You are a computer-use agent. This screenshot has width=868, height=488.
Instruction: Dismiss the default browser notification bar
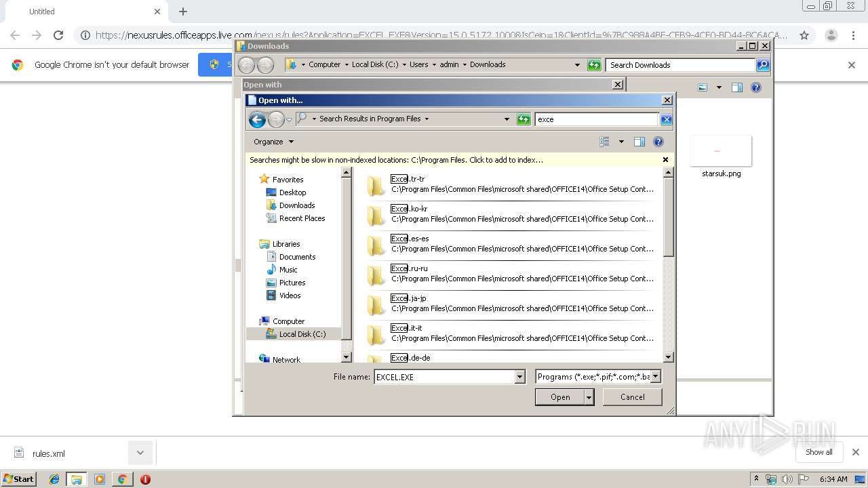point(852,65)
